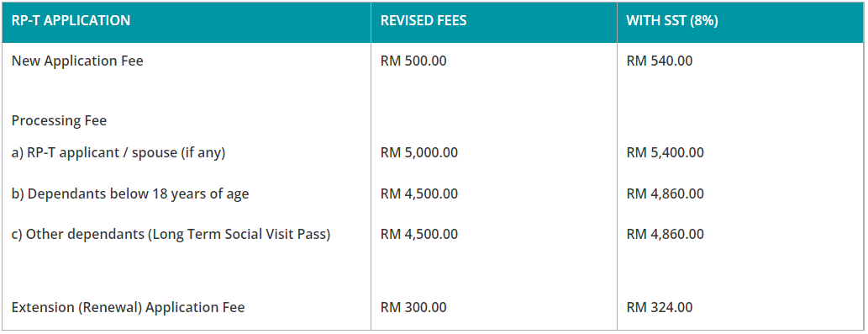Click SST fee for Other dependants row
This screenshot has width=868, height=334.
click(665, 234)
